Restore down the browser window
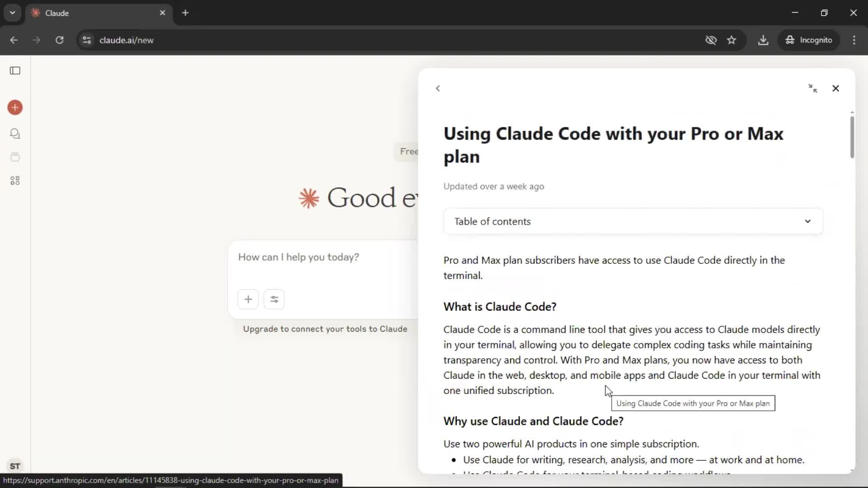 (x=824, y=13)
